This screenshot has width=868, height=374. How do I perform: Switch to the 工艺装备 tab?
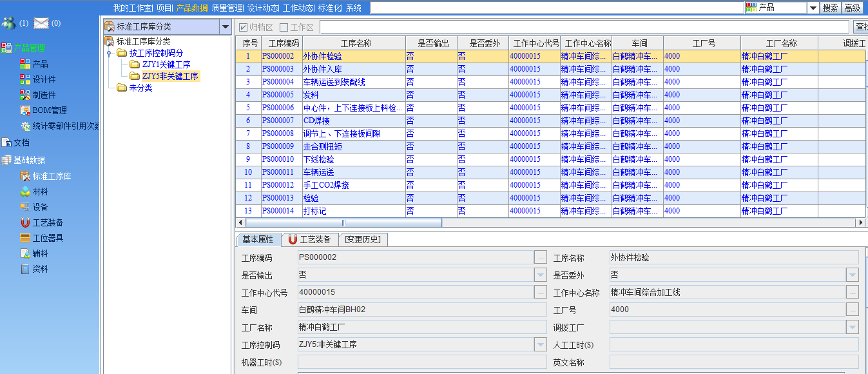310,239
